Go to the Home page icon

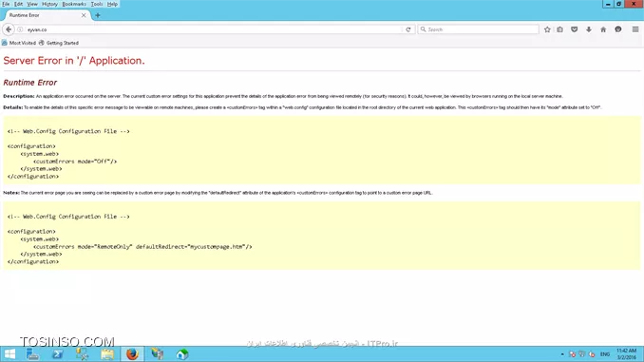click(x=603, y=29)
